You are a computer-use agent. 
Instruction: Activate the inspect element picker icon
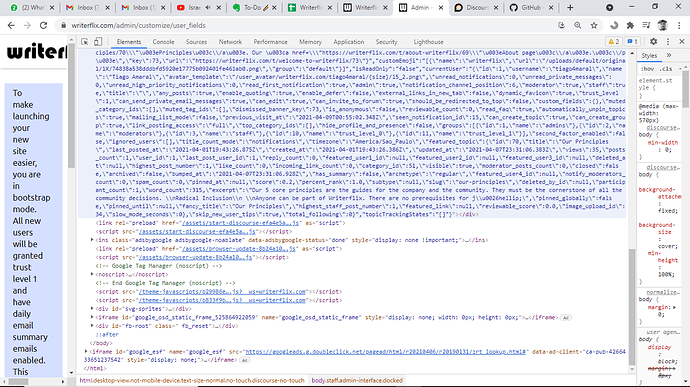(x=85, y=42)
